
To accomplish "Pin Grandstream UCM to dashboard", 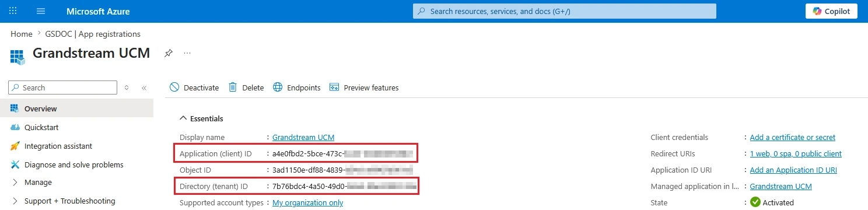I will [168, 53].
